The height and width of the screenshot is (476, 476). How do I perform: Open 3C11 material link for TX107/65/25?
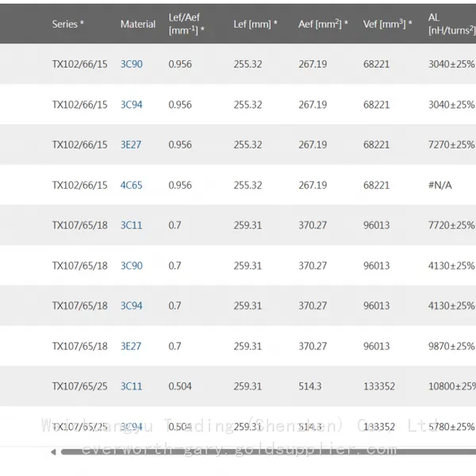point(131,386)
